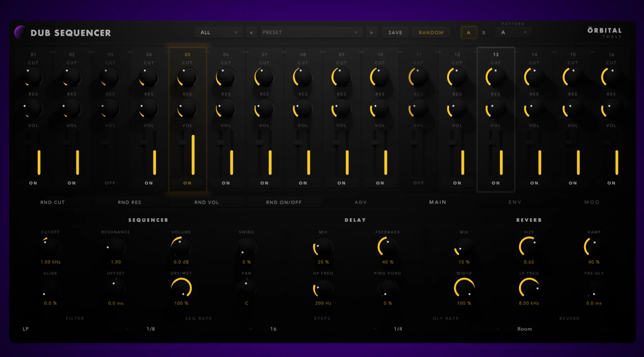Image resolution: width=644 pixels, height=357 pixels.
Task: Toggle the link icon between steps 03 and 04
Action: pyautogui.click(x=130, y=52)
